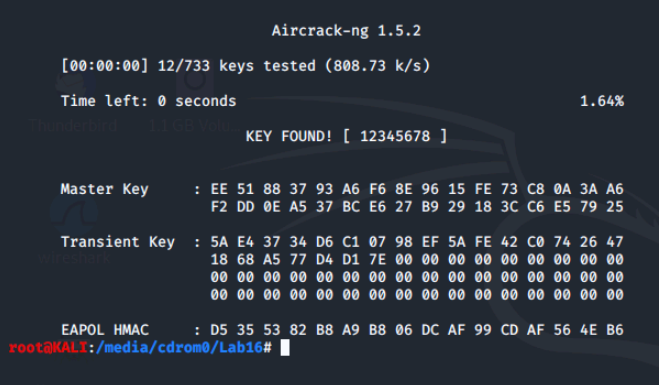
Task: Click the Time left: 0 seconds text
Action: click(x=148, y=101)
